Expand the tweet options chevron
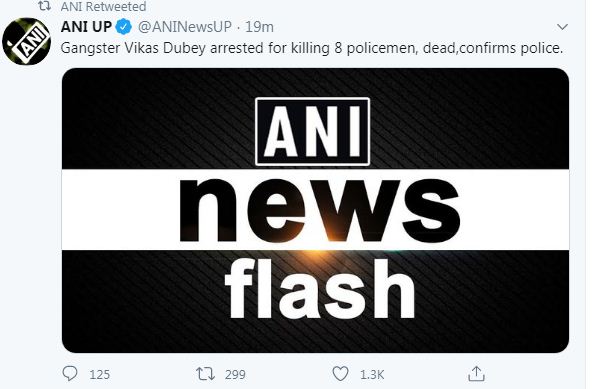Screen dimensions: 601x389 click(562, 27)
